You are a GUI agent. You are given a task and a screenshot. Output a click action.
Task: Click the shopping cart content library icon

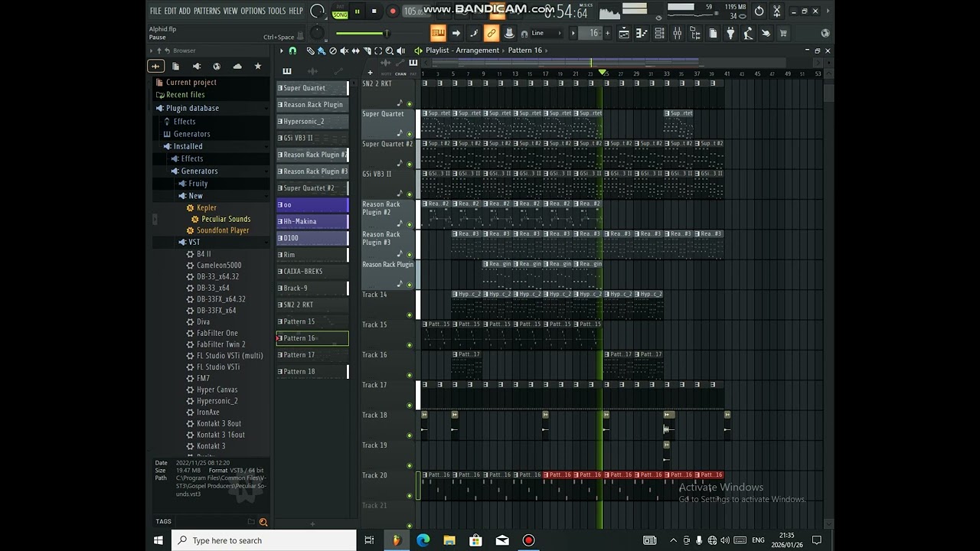pos(784,33)
